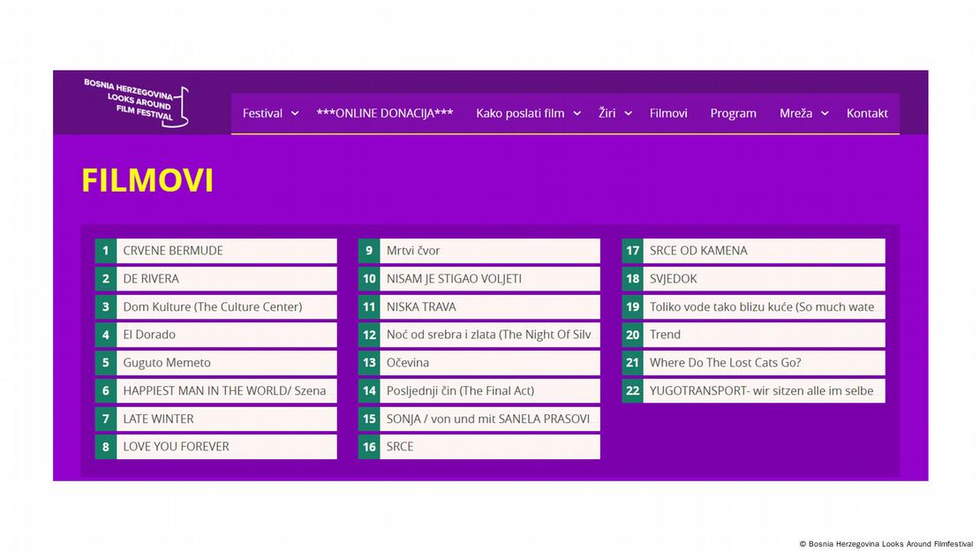The width and height of the screenshot is (980, 551).
Task: Expand the Kako poslati film chevron
Action: point(577,114)
